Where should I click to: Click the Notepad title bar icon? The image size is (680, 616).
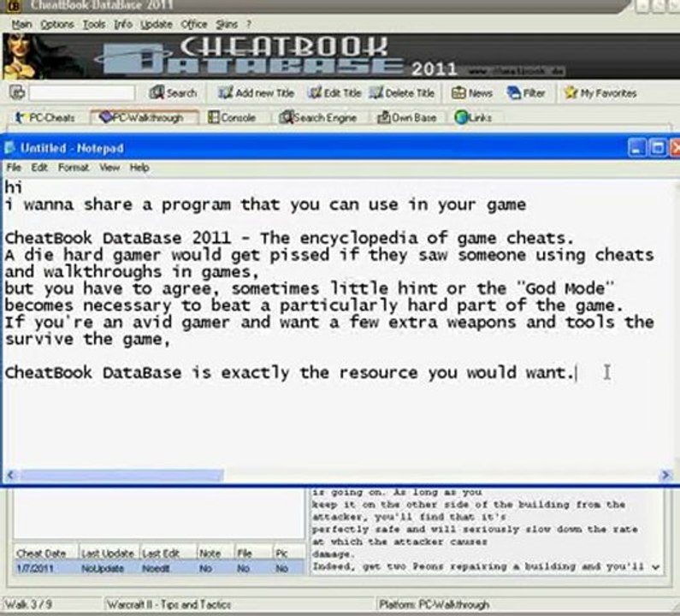(9, 148)
